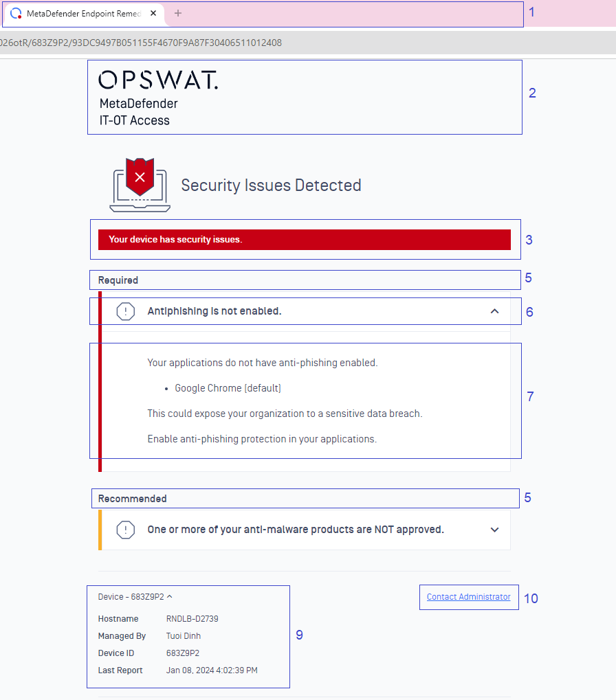Click the OPSWAT logo
The width and height of the screenshot is (616, 700).
tap(158, 80)
